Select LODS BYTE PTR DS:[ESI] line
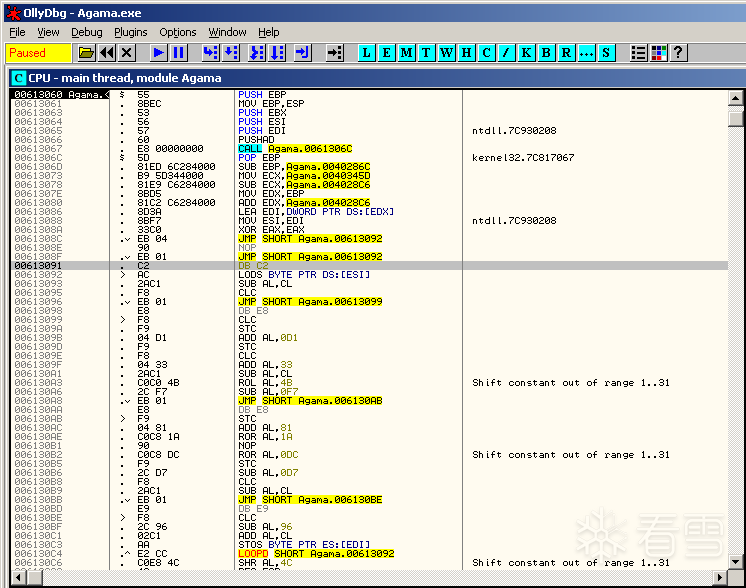The width and height of the screenshot is (746, 588). tap(304, 274)
